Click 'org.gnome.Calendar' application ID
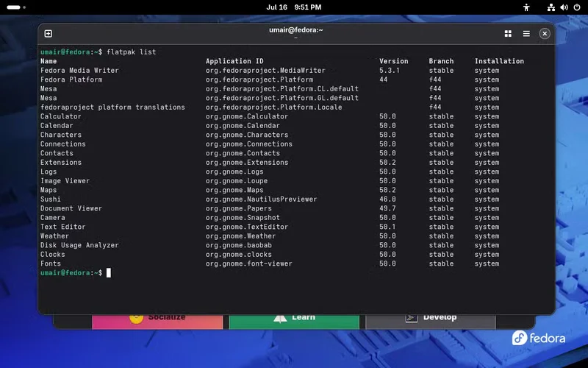This screenshot has height=368, width=588. pyautogui.click(x=243, y=125)
